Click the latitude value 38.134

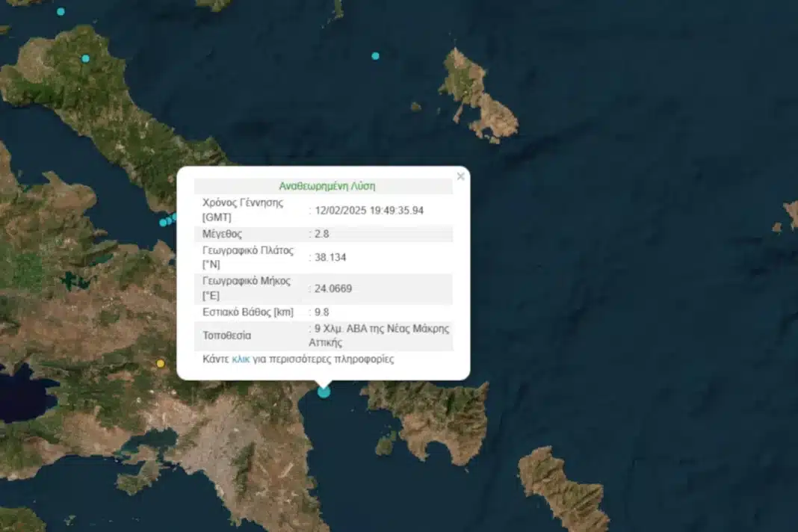[x=330, y=257]
